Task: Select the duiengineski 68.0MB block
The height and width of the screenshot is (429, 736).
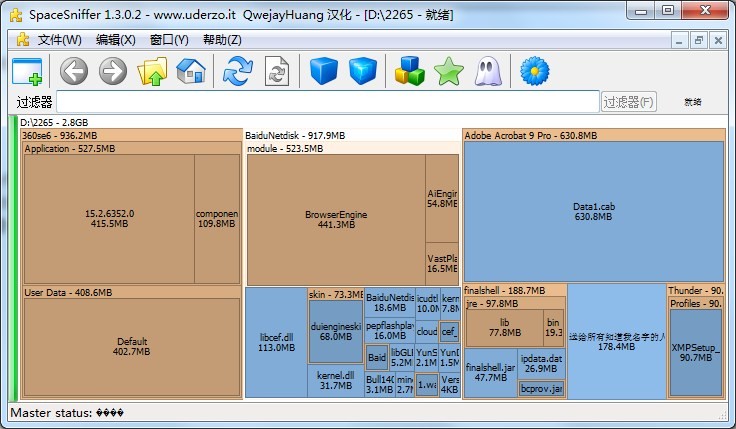Action: 336,331
